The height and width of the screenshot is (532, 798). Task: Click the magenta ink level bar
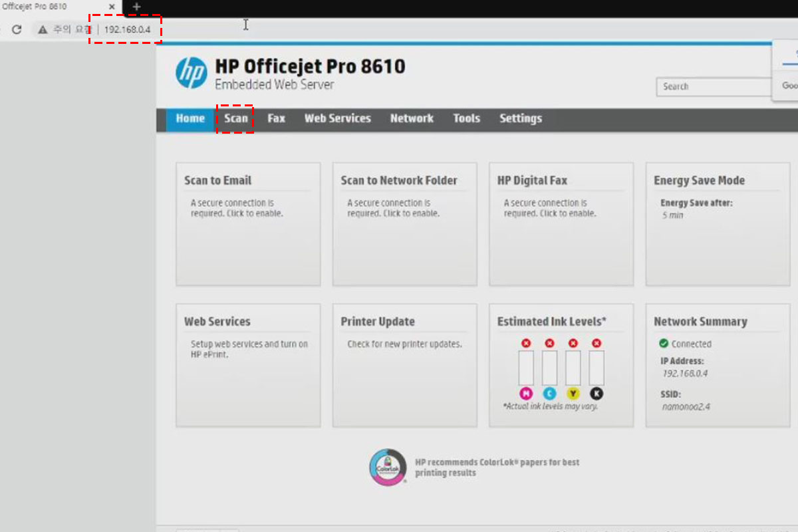pos(526,368)
